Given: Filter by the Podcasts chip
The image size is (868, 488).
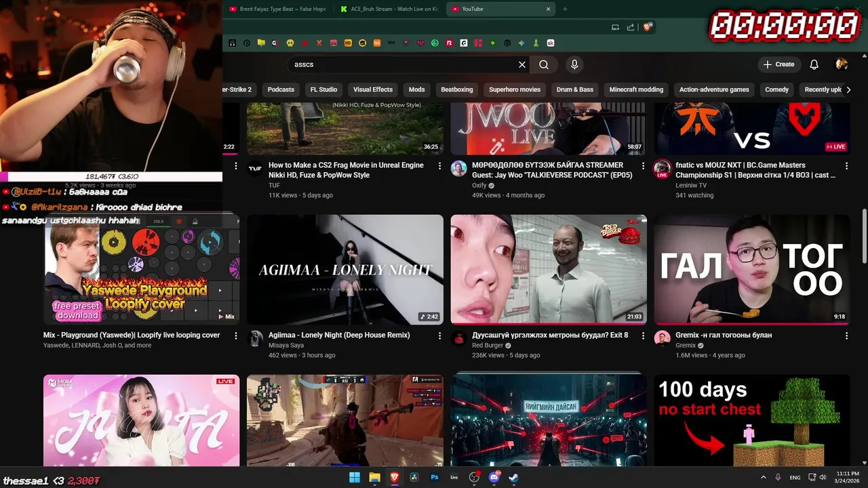Looking at the screenshot, I should click(281, 89).
